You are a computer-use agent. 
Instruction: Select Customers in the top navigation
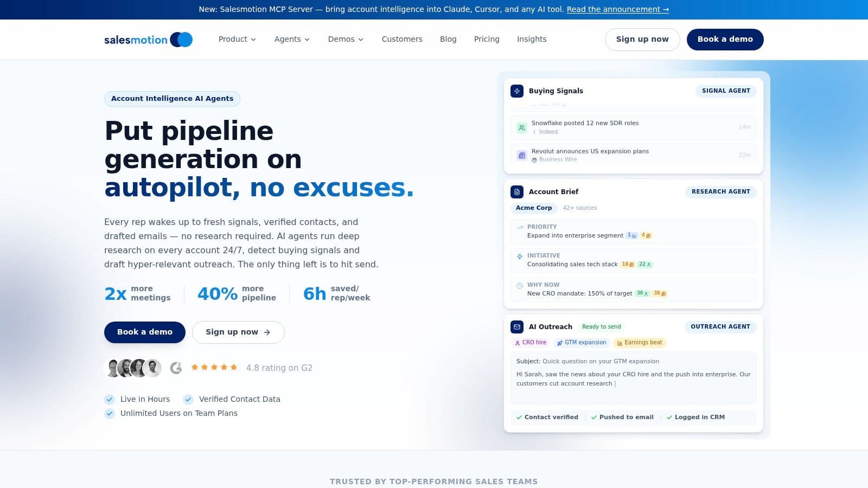[x=402, y=39]
